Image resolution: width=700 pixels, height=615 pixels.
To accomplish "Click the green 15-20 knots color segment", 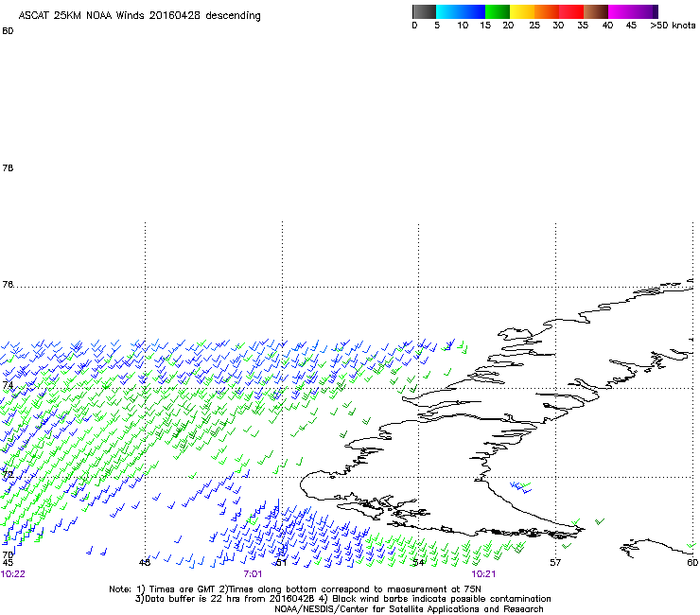I will click(x=498, y=11).
